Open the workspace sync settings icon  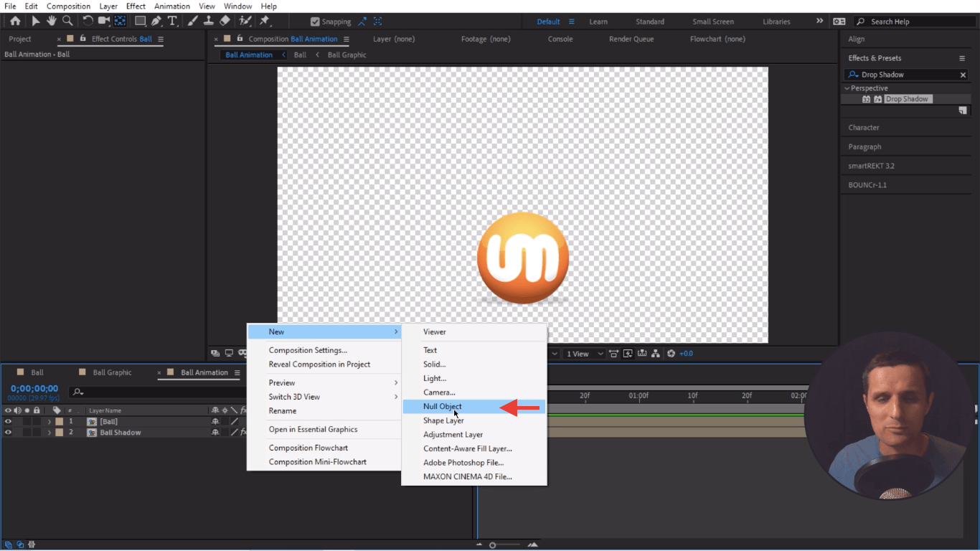[839, 22]
